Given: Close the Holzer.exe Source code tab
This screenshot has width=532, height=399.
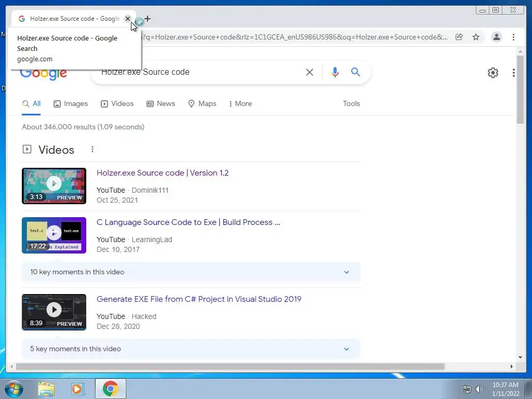Looking at the screenshot, I should [x=128, y=19].
